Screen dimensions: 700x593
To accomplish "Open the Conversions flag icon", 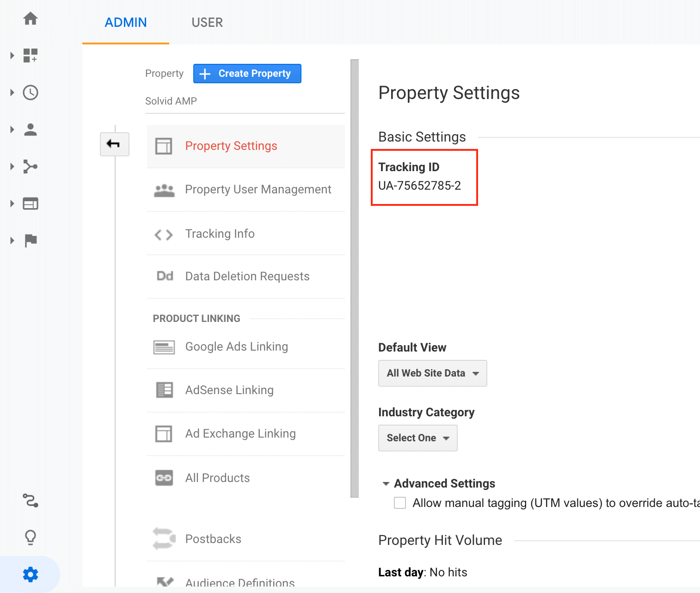I will [31, 241].
